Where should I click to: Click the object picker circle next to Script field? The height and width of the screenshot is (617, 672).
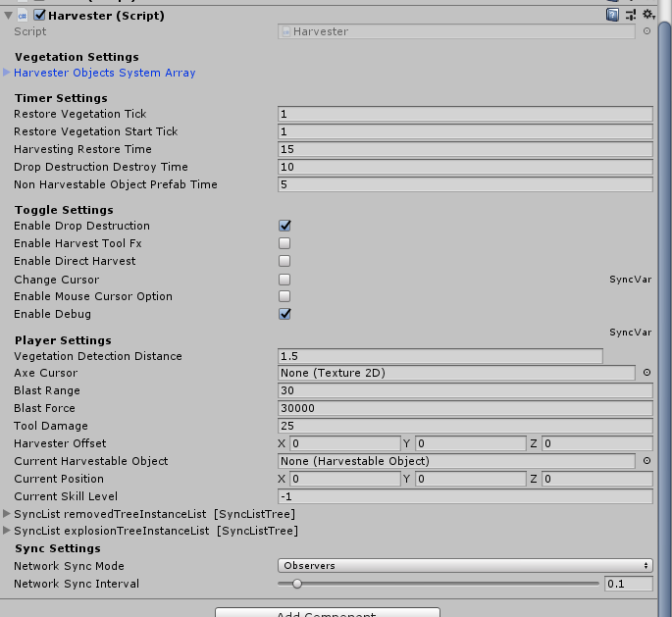646,31
